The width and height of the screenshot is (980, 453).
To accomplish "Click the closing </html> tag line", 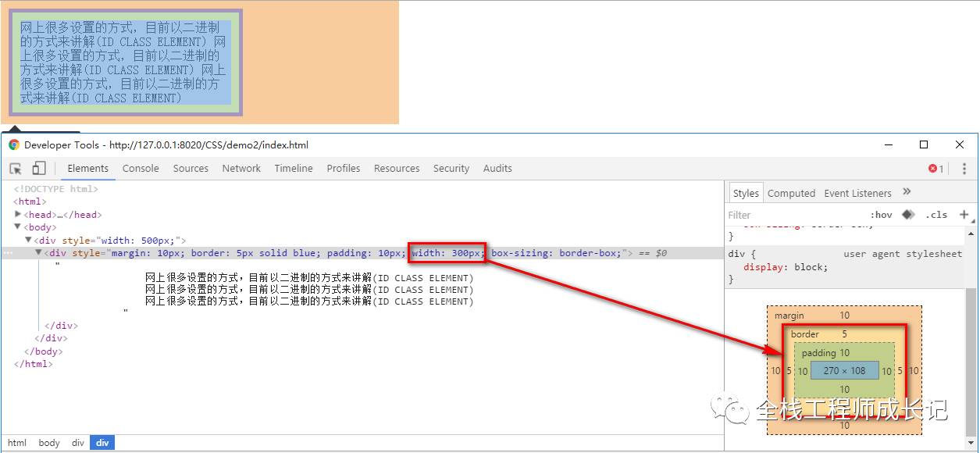I will point(33,364).
